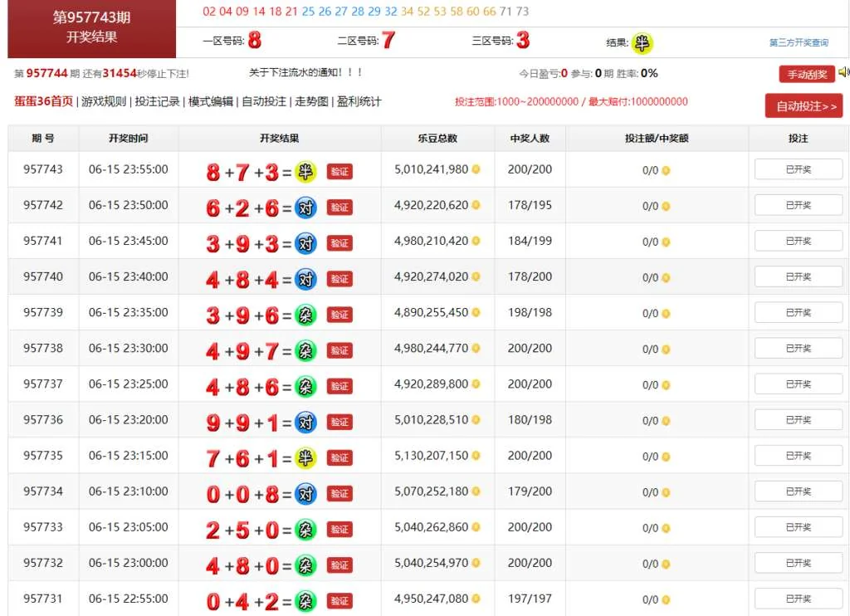Click the red 验证 badge for period 957740
Screen dimensions: 850x616
[x=340, y=279]
